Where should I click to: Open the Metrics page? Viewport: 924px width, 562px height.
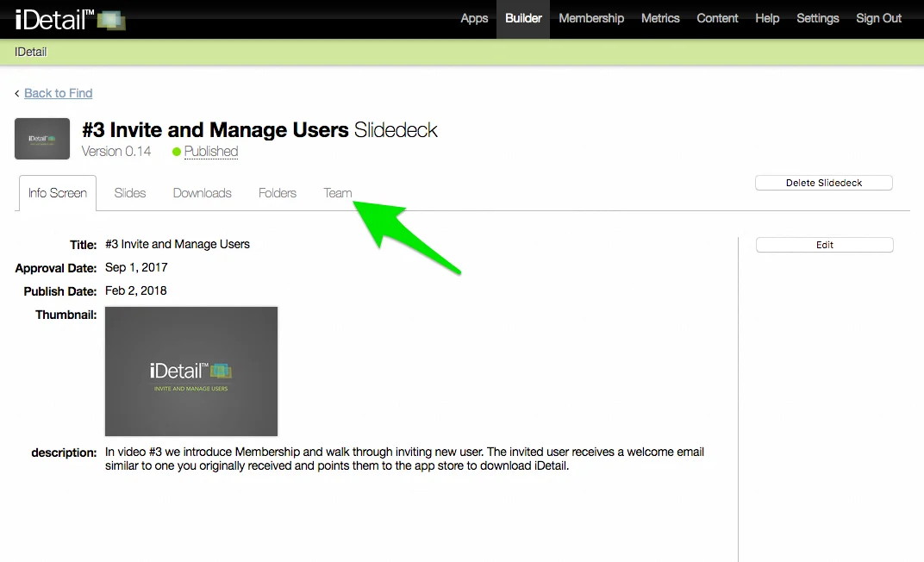point(660,18)
